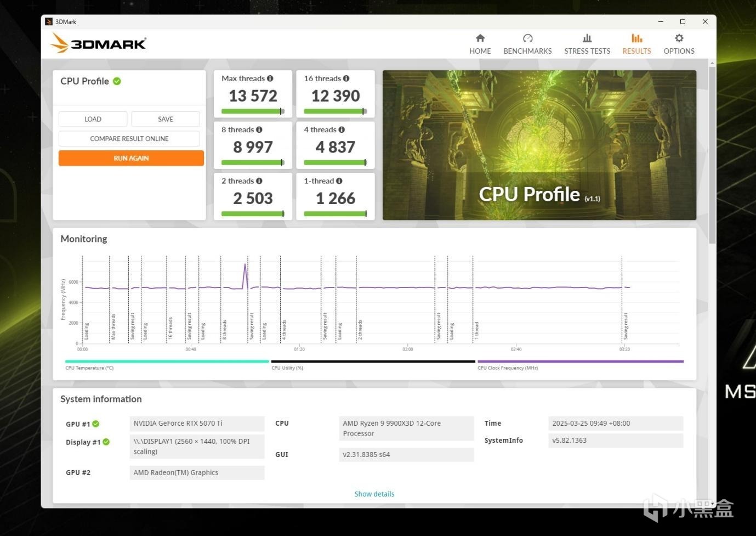
Task: Open the Options gear icon
Action: pos(679,38)
